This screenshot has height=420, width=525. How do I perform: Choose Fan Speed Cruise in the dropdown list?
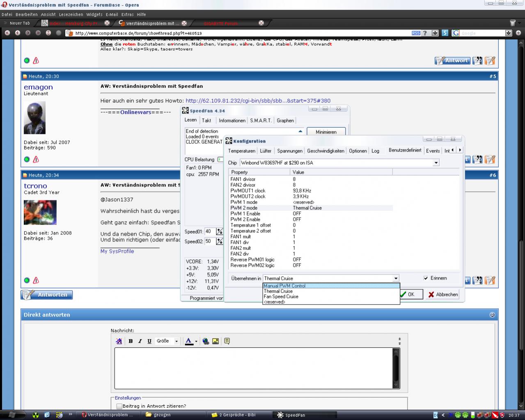331,296
